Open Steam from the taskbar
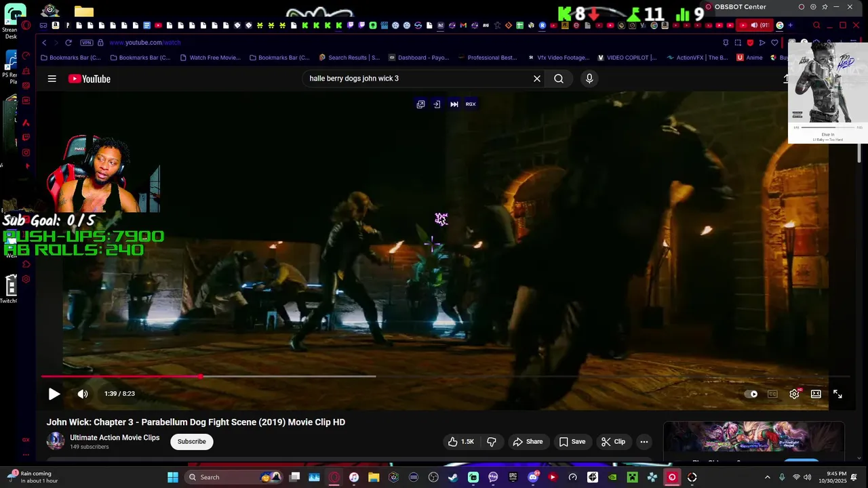Viewport: 868px width, 488px height. coord(453,477)
